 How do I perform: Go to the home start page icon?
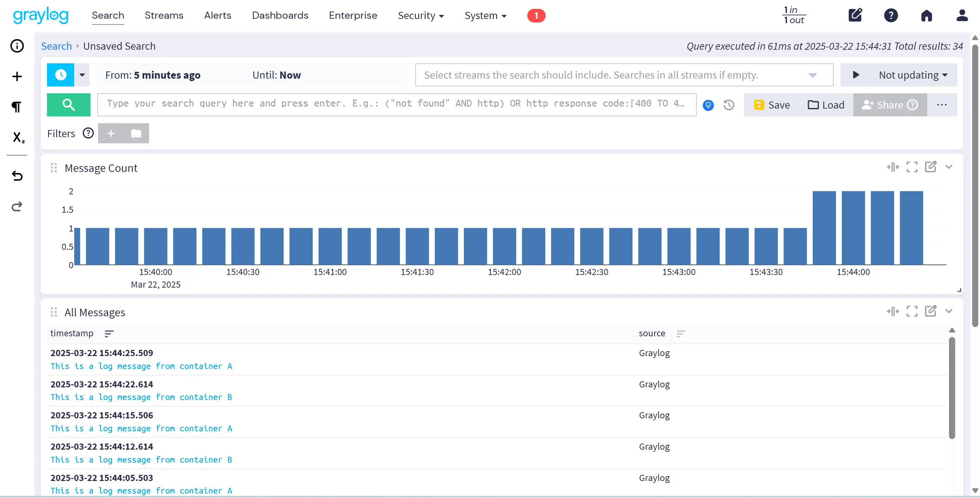[926, 16]
